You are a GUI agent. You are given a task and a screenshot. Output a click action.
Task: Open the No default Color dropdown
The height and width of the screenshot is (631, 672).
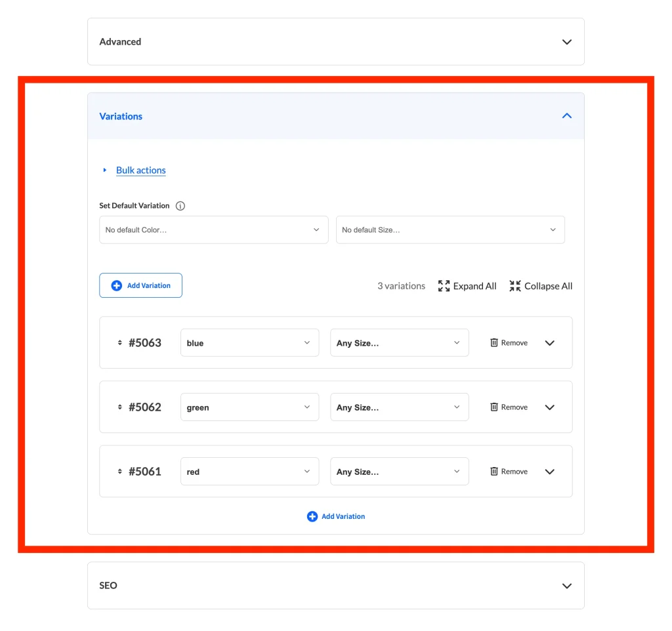213,230
